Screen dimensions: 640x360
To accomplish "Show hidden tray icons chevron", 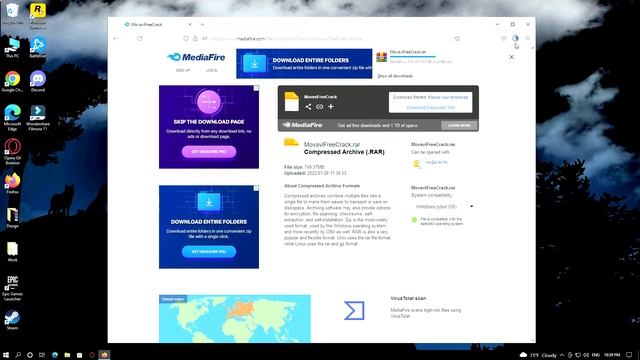I will coord(562,355).
